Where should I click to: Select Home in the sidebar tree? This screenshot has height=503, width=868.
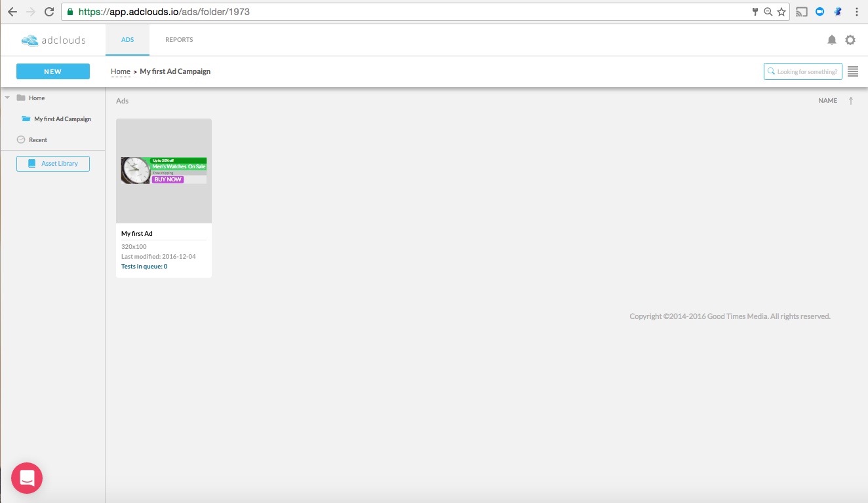coord(37,98)
